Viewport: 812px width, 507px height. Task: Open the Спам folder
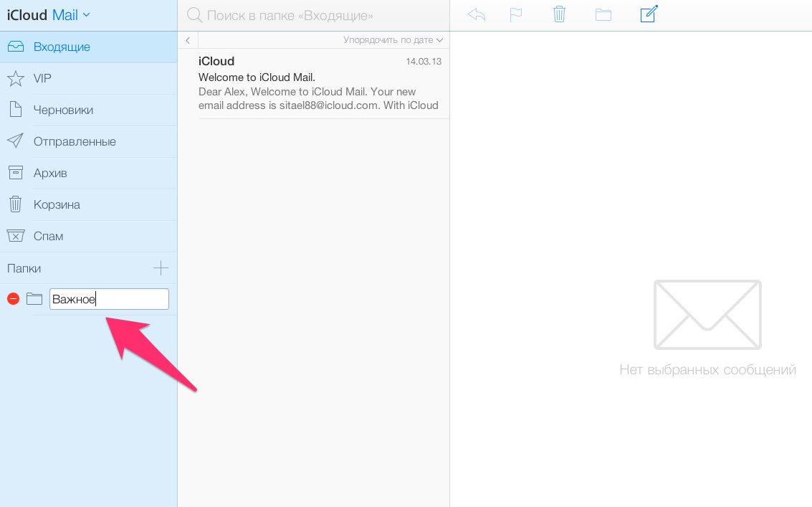pyautogui.click(x=89, y=237)
